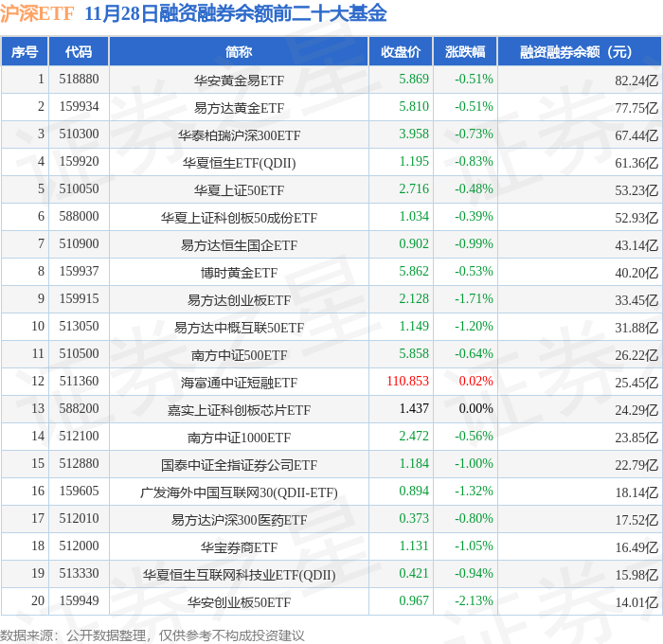Select 华夏上证50ETF name

pos(239,190)
